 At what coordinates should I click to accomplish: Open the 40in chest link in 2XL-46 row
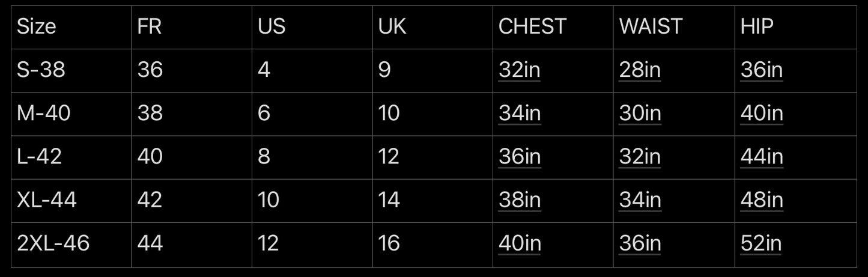(520, 244)
